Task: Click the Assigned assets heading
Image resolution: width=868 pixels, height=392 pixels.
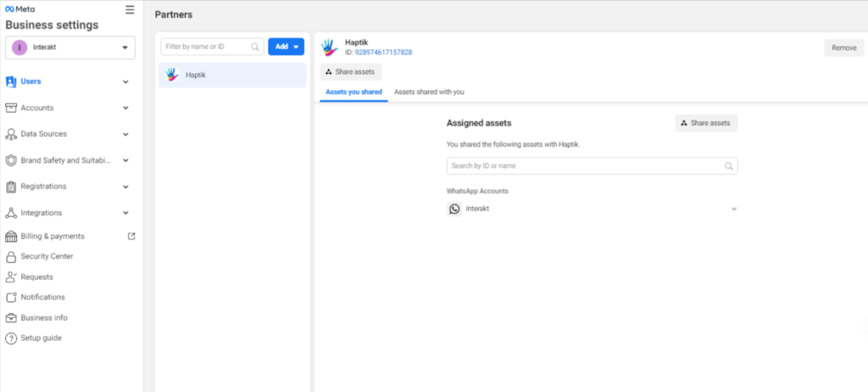Action: [x=479, y=123]
